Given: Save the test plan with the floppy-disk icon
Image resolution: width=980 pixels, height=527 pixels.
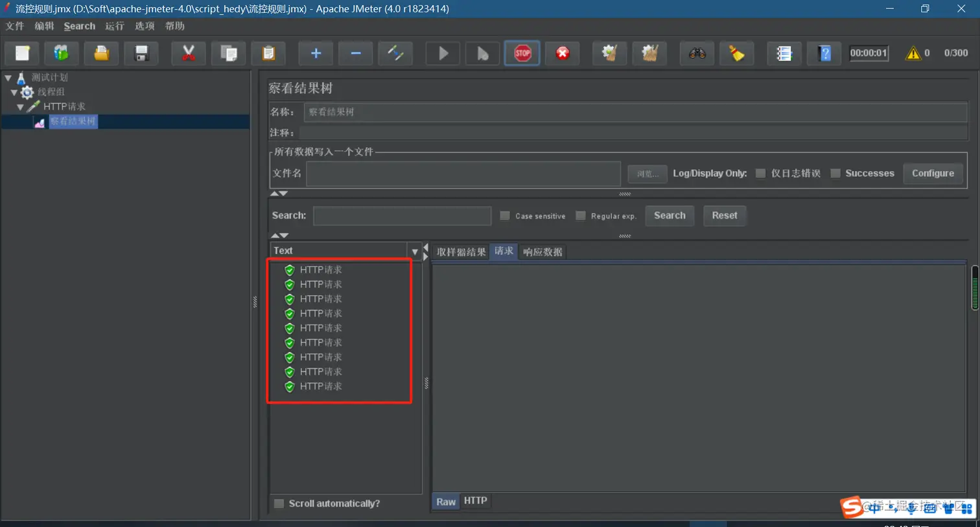Looking at the screenshot, I should click(x=141, y=53).
